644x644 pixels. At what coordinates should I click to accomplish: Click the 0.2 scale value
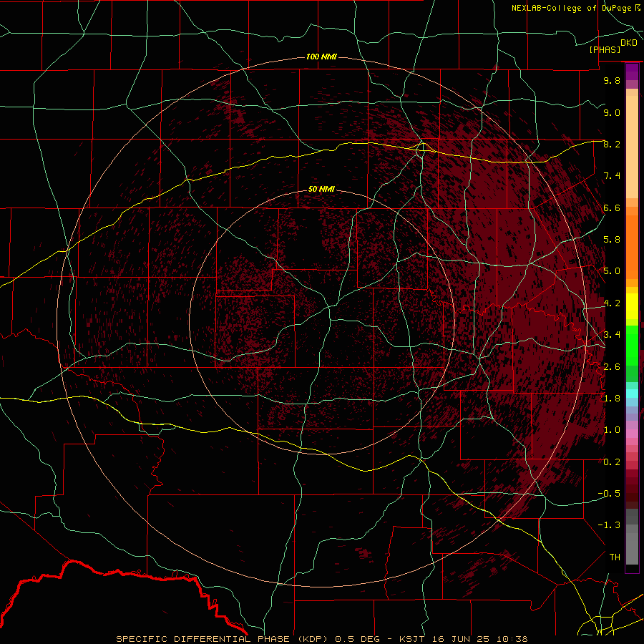612,462
